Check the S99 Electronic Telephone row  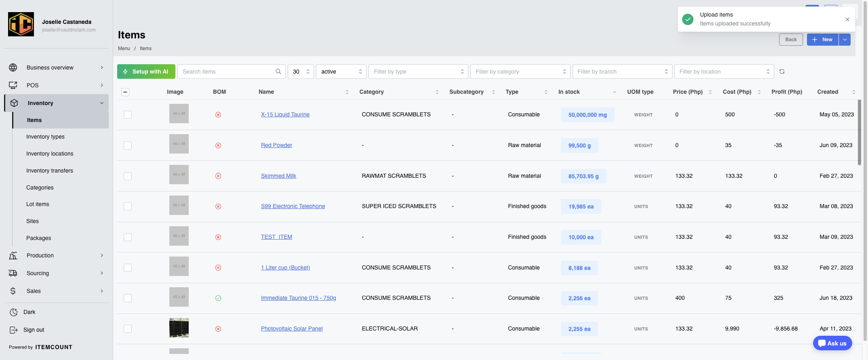128,206
